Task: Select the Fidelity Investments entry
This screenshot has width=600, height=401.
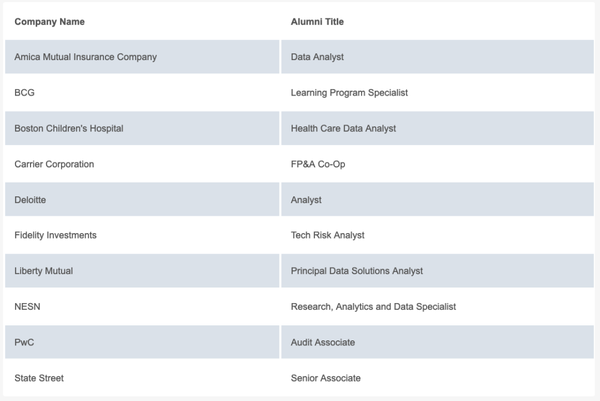Action: pos(55,235)
